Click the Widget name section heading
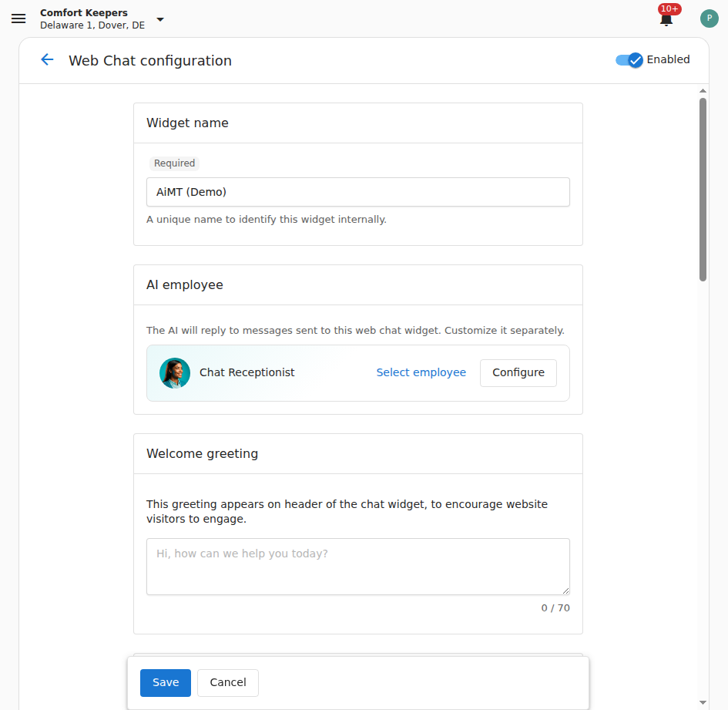This screenshot has height=710, width=728. [187, 123]
